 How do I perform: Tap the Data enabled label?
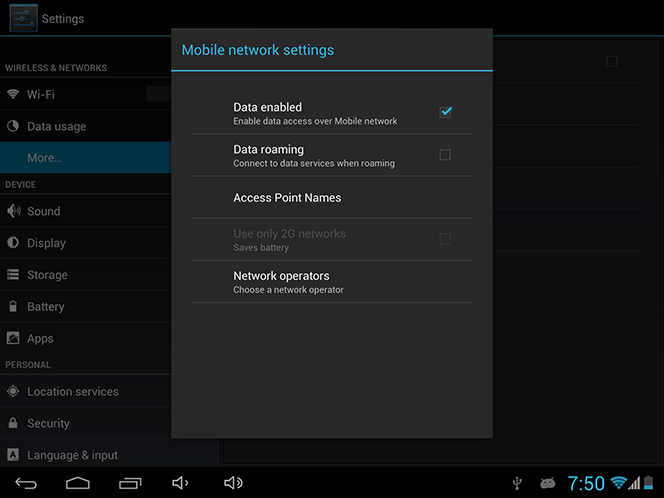point(268,107)
